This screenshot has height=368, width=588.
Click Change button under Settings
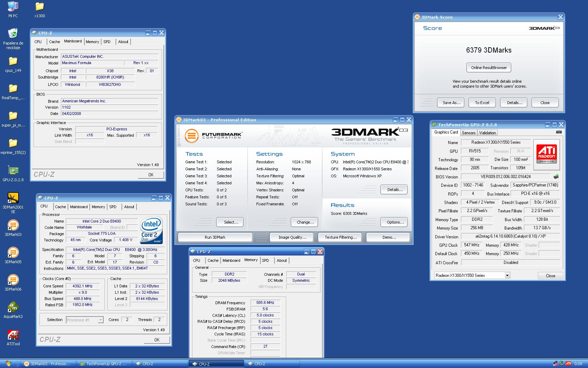click(x=305, y=222)
